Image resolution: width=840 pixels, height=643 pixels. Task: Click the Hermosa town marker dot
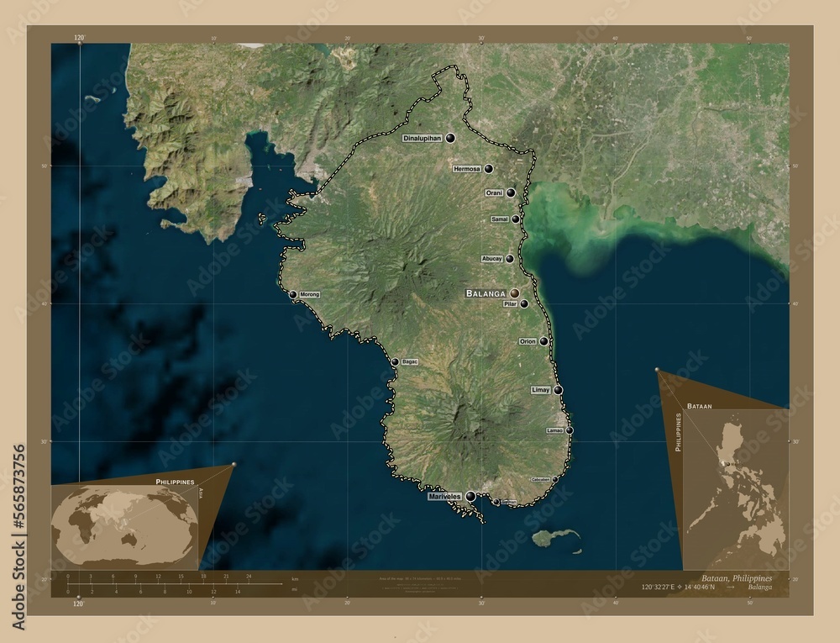coord(489,169)
